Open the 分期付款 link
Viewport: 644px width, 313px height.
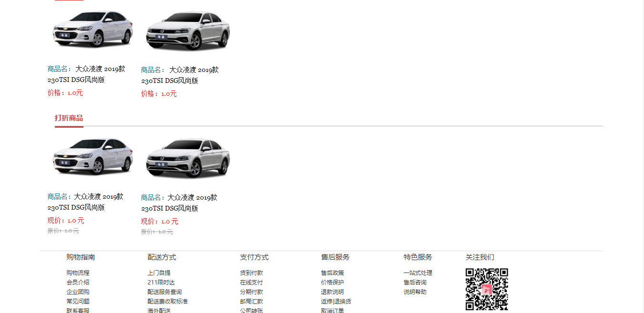coord(251,292)
